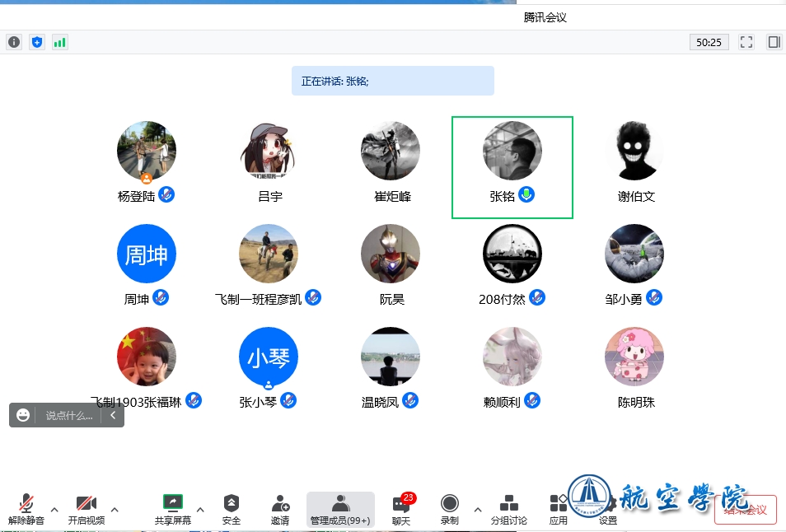The height and width of the screenshot is (532, 786).
Task: Turn on video (开启视频)
Action: tap(87, 508)
